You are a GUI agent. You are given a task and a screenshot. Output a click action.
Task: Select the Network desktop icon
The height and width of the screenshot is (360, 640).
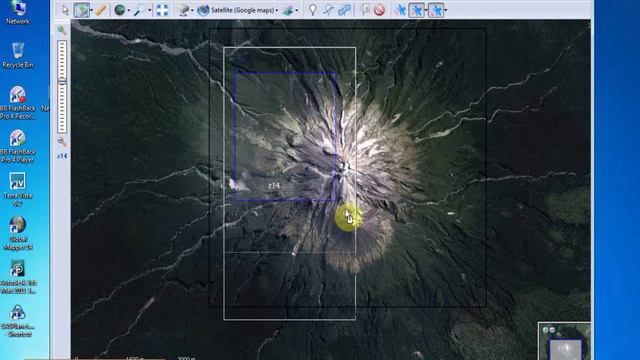click(x=18, y=13)
